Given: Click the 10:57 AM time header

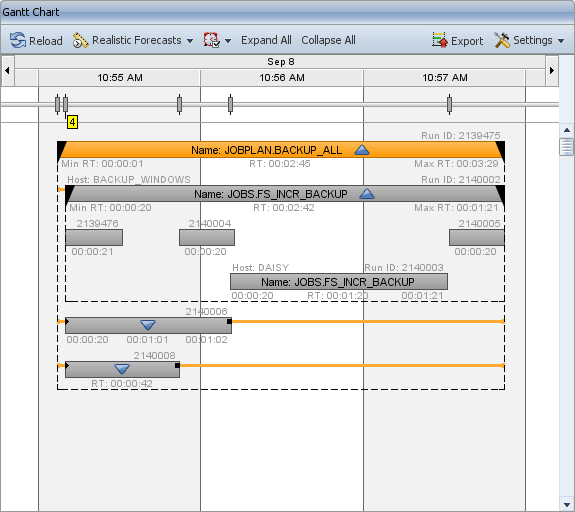Looking at the screenshot, I should [445, 78].
